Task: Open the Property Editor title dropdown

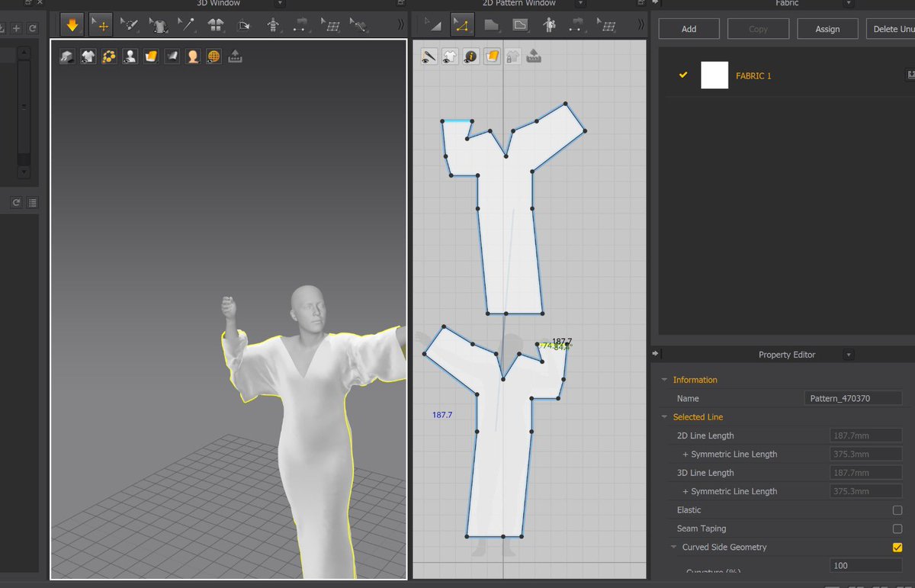Action: tap(847, 355)
